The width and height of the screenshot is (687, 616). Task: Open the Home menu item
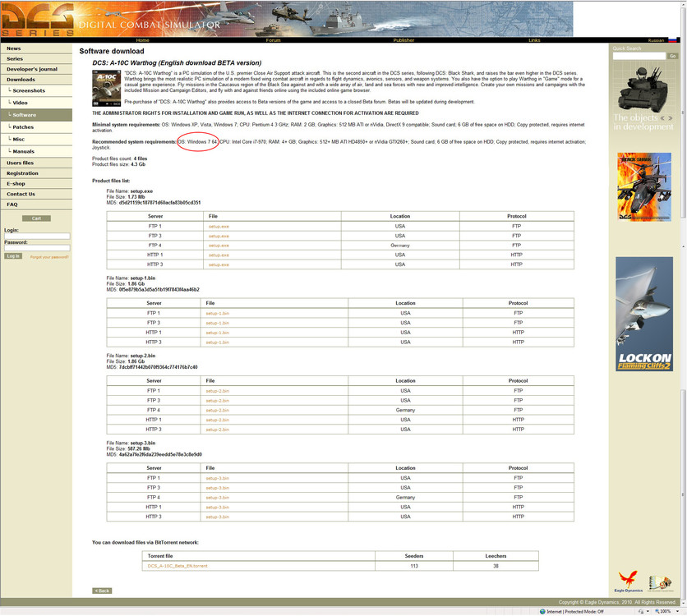coord(142,40)
